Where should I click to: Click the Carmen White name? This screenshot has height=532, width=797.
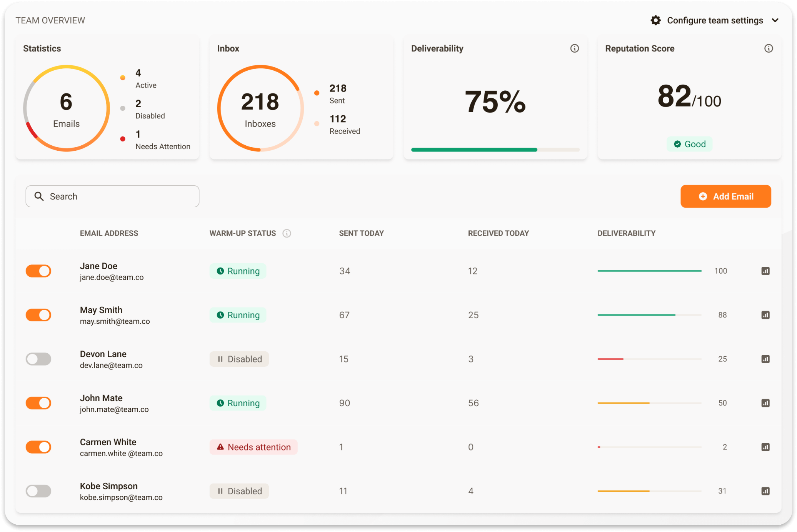coord(108,442)
